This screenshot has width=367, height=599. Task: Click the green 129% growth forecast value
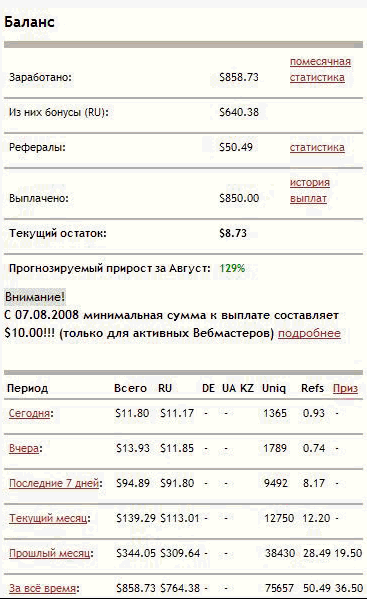pyautogui.click(x=232, y=268)
